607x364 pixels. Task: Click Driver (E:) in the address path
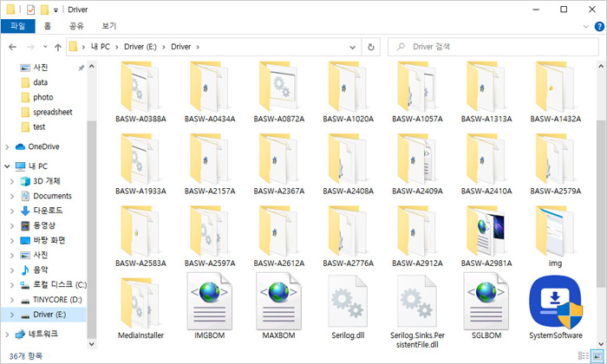[x=140, y=47]
